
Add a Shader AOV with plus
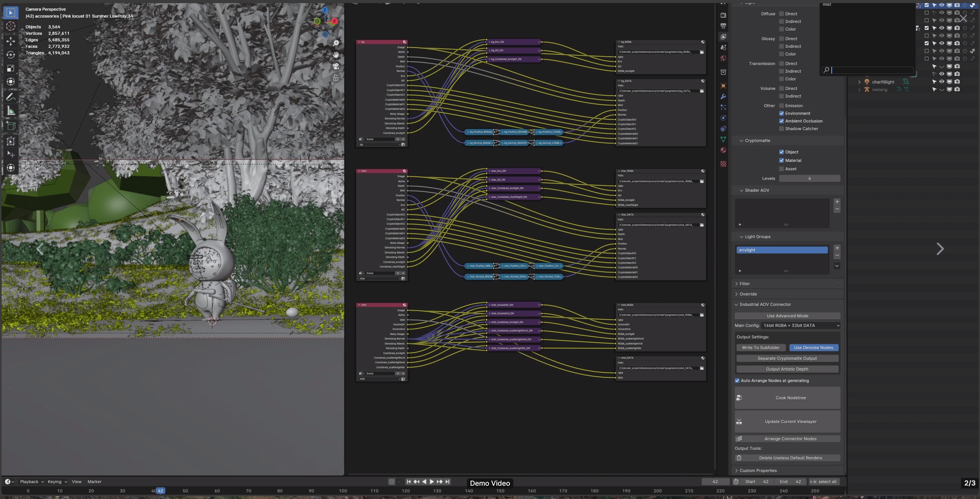pyautogui.click(x=837, y=202)
